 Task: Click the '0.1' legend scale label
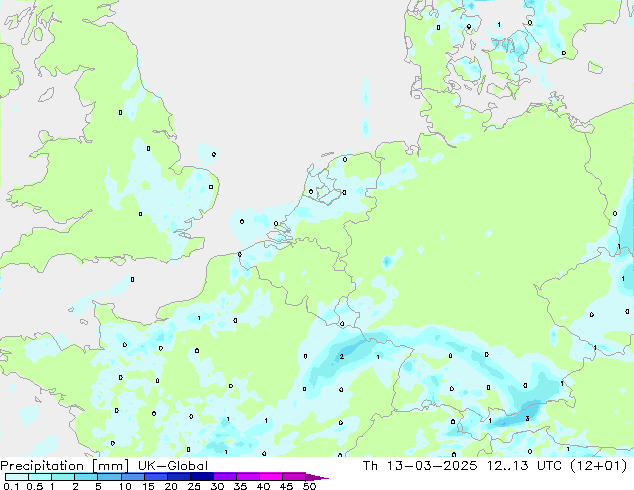tap(11, 486)
